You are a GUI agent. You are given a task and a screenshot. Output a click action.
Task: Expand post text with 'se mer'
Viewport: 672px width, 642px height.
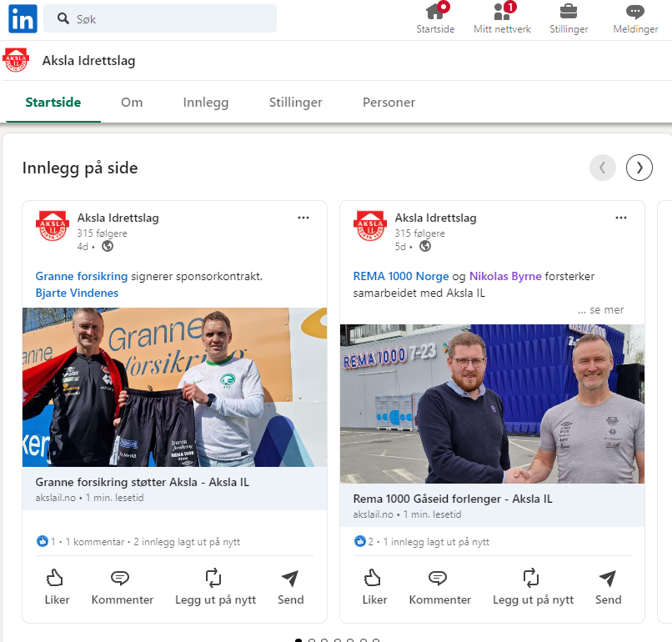(600, 310)
